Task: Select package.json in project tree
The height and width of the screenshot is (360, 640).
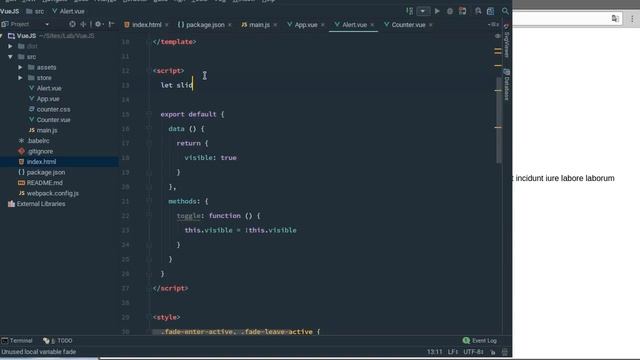Action: [46, 172]
